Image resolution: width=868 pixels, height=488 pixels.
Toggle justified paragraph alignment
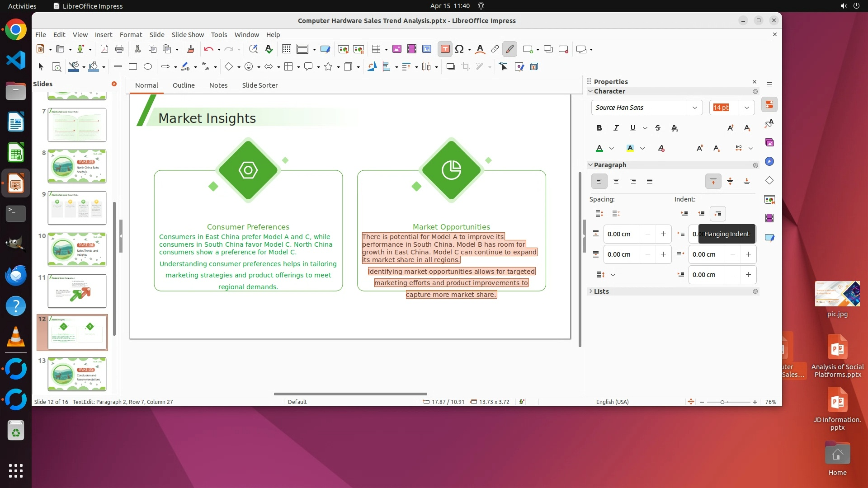coord(650,181)
